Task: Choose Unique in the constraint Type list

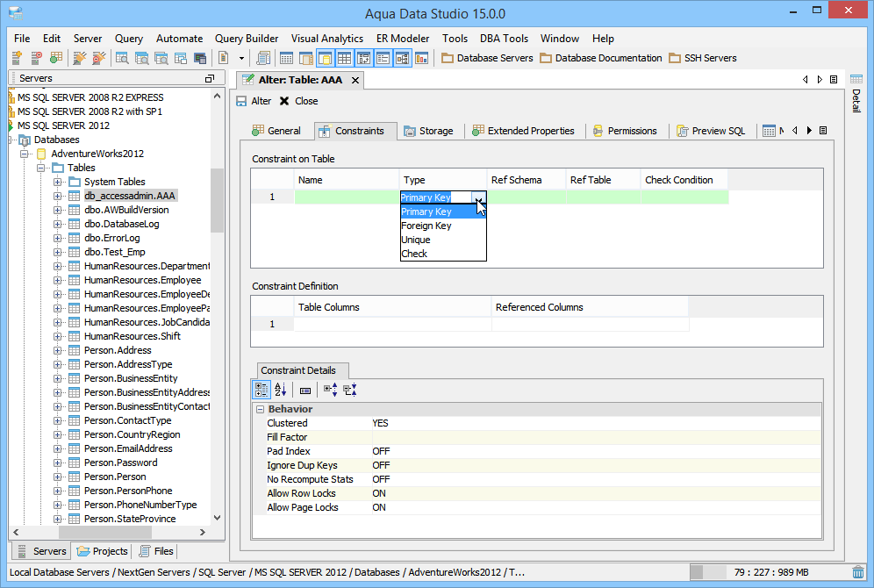Action: click(x=416, y=240)
